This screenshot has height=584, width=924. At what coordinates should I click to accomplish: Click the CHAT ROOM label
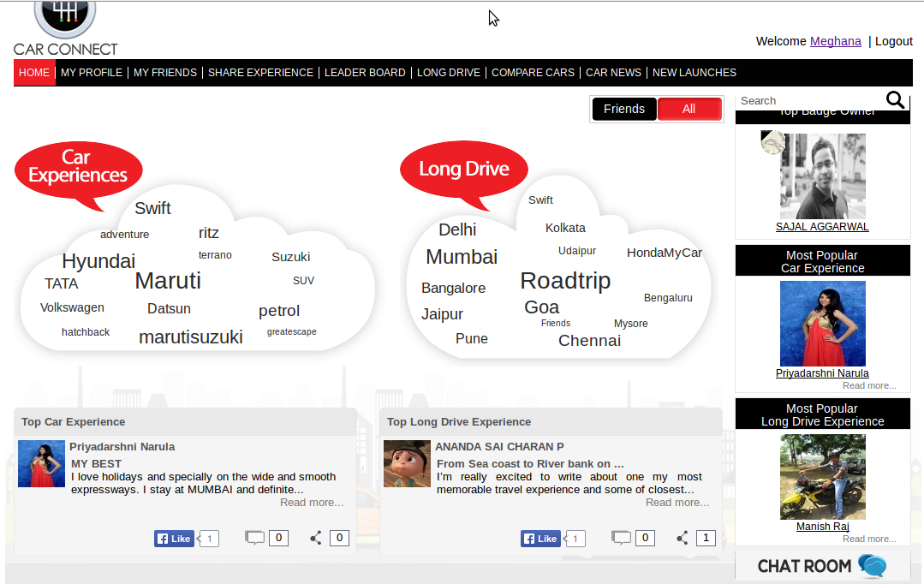coord(804,566)
